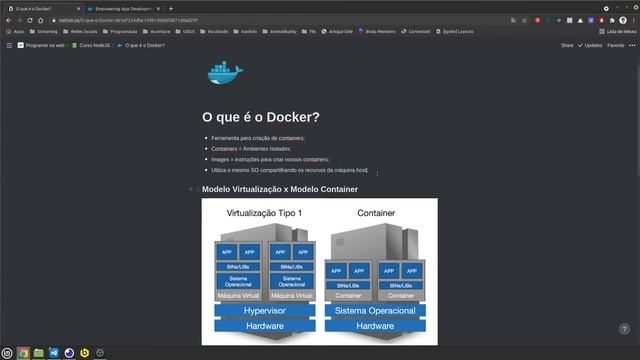Open the Chrome profile avatar
The height and width of the screenshot is (360, 640).
coord(623,20)
